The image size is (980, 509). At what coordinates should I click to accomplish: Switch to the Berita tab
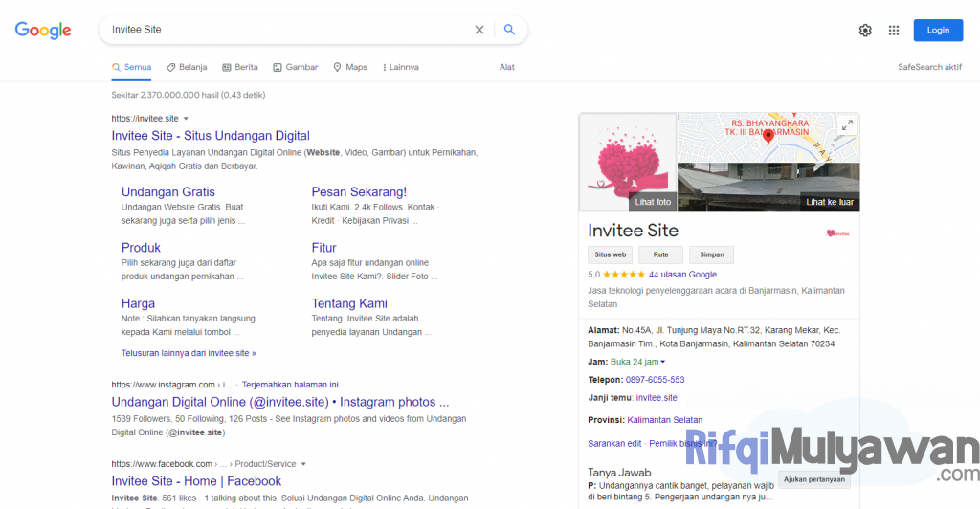(x=240, y=67)
